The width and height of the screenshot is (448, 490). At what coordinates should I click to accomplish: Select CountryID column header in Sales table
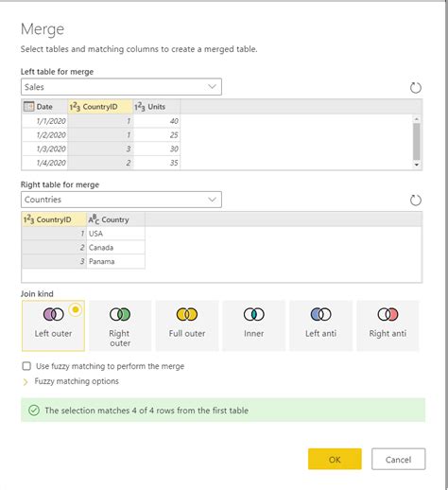[x=100, y=107]
